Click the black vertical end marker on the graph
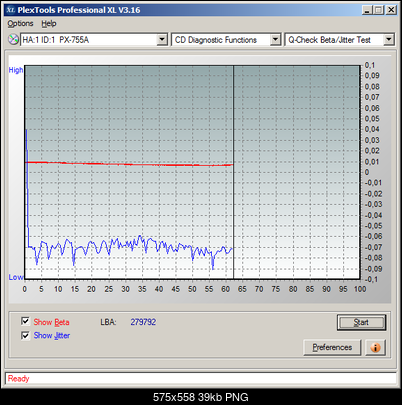 [233, 172]
